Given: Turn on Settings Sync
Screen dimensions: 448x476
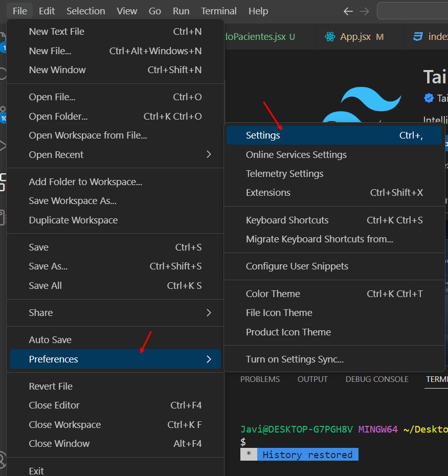Looking at the screenshot, I should click(295, 359).
